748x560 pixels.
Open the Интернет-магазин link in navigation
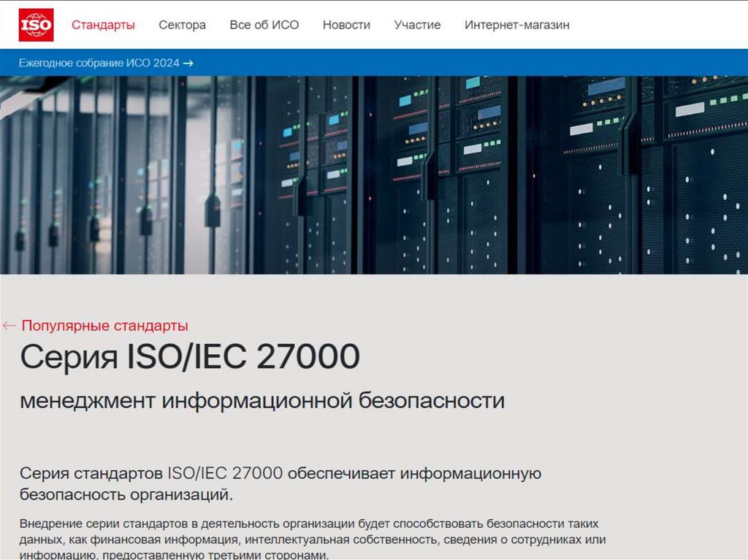click(517, 25)
